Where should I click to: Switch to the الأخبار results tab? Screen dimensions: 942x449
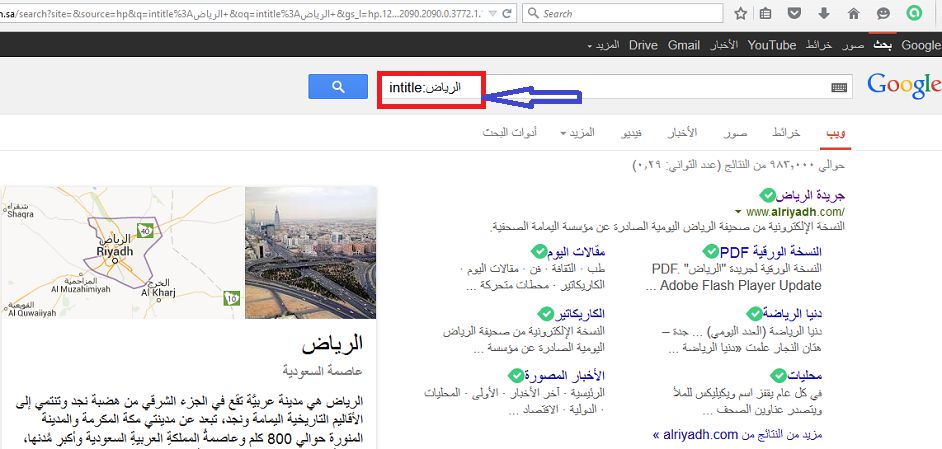coord(682,133)
